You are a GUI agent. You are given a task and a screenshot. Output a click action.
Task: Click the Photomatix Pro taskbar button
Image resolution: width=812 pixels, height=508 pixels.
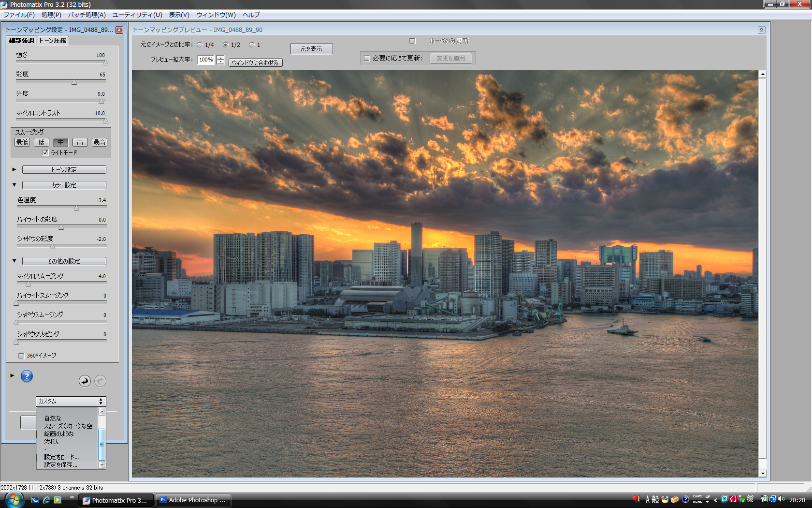(x=116, y=500)
